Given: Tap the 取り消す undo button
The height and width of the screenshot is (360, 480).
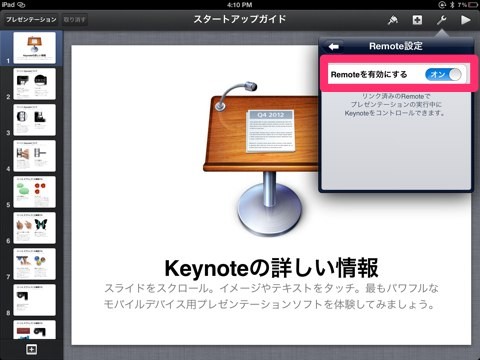Looking at the screenshot, I should coord(75,20).
